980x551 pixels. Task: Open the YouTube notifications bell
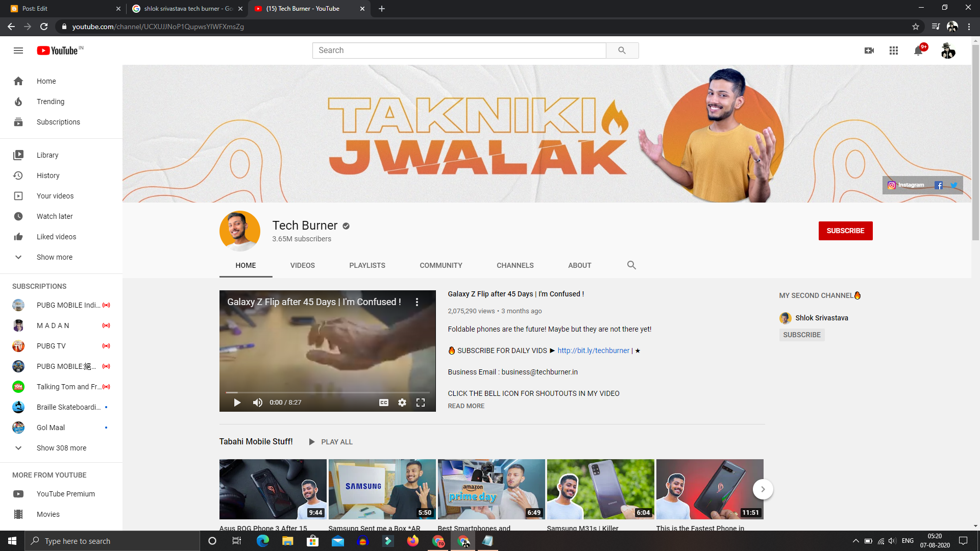(x=918, y=51)
